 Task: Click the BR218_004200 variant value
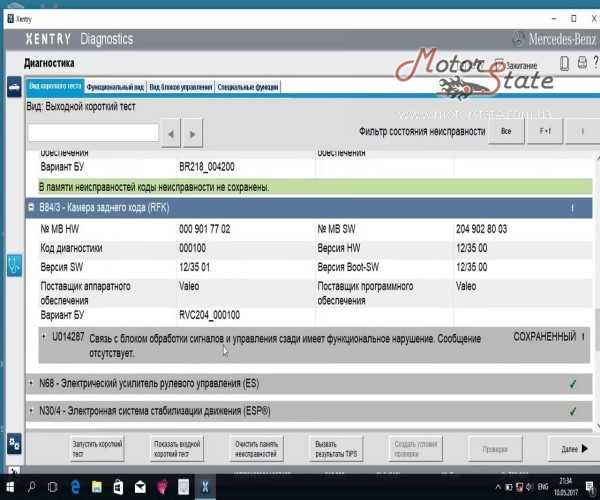click(x=207, y=167)
